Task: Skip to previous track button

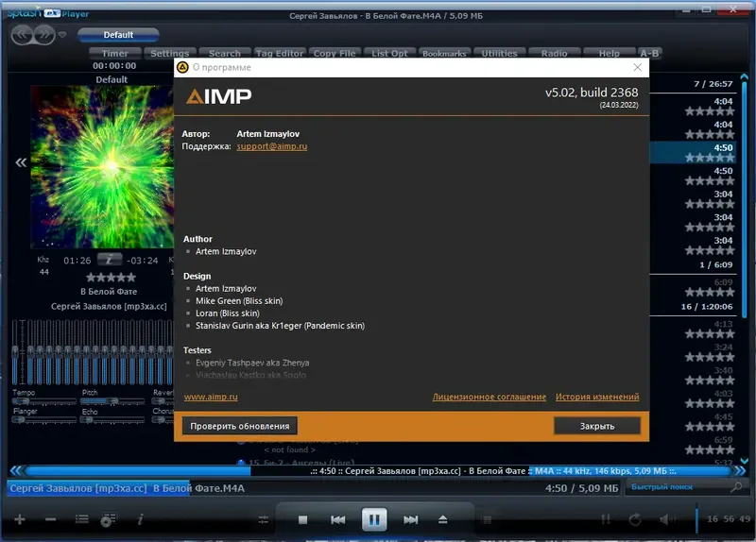Action: (x=338, y=519)
